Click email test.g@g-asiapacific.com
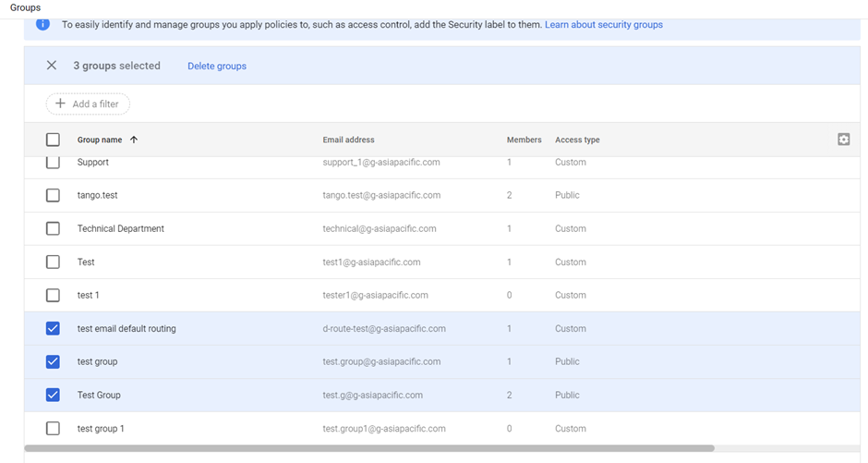 click(x=372, y=395)
